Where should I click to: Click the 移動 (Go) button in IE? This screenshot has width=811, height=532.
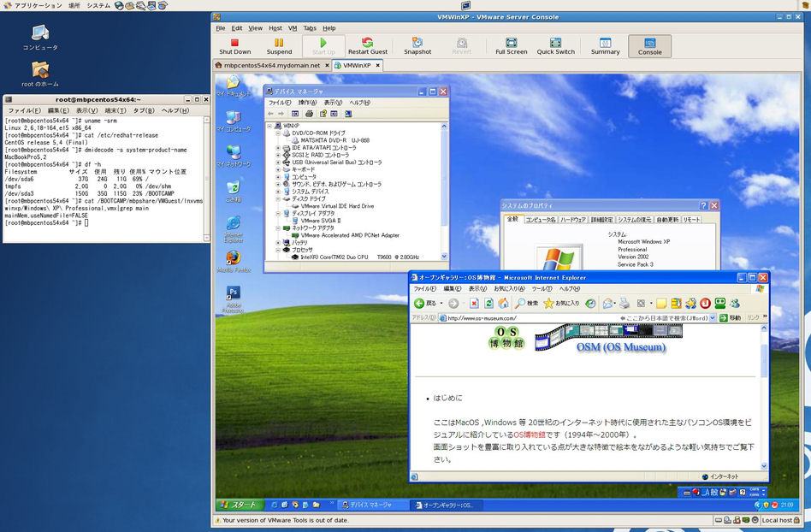coord(730,318)
